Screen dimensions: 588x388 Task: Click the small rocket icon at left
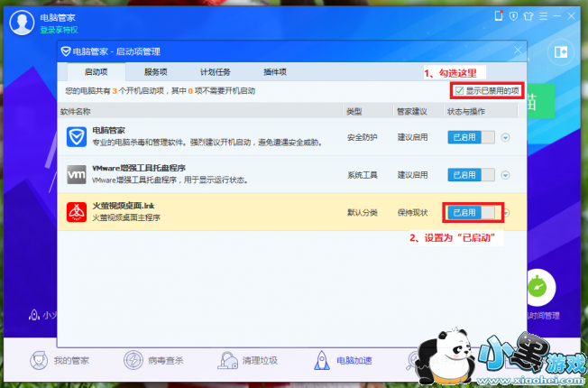[x=34, y=315]
